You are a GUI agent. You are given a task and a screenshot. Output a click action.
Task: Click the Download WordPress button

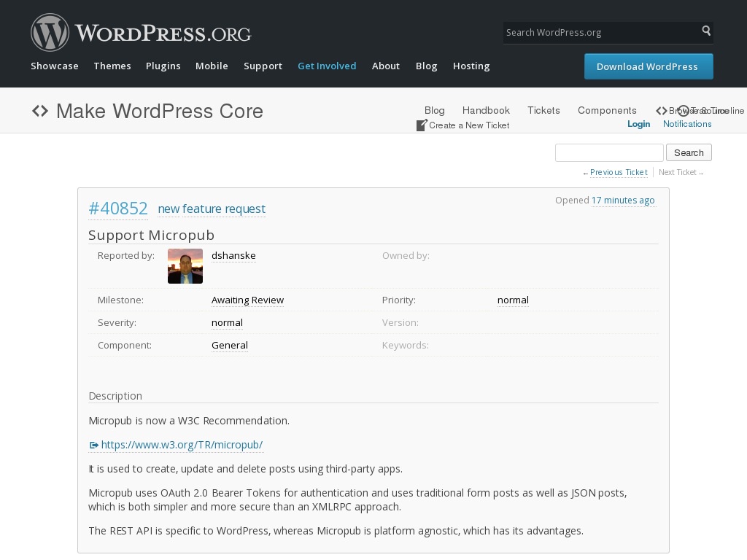point(649,66)
